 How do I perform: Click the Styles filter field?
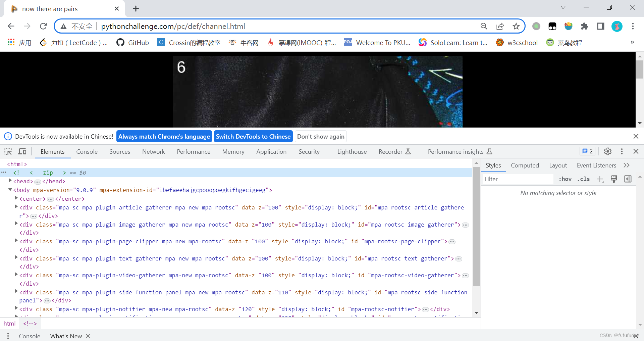pos(517,179)
